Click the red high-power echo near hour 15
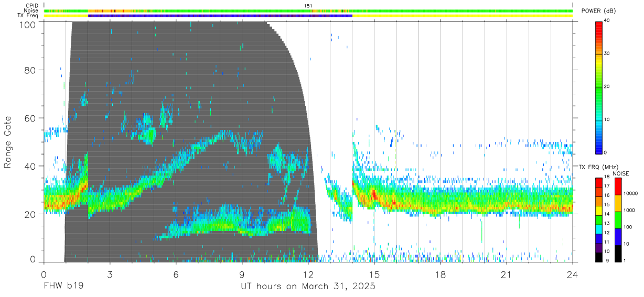 tap(374, 195)
